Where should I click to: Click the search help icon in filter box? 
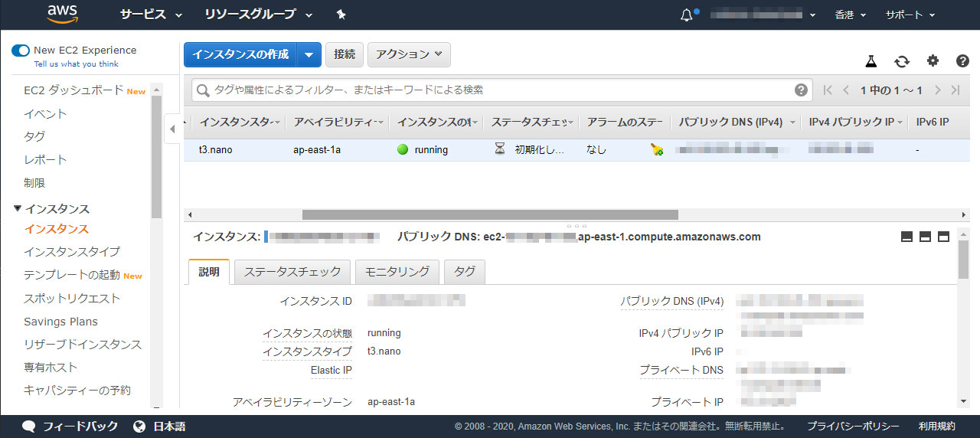pyautogui.click(x=801, y=90)
